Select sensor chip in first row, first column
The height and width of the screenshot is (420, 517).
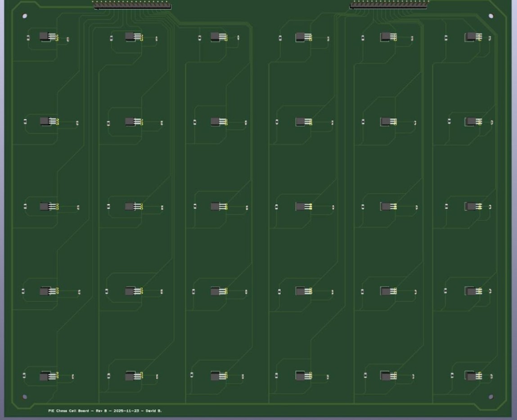click(x=46, y=37)
